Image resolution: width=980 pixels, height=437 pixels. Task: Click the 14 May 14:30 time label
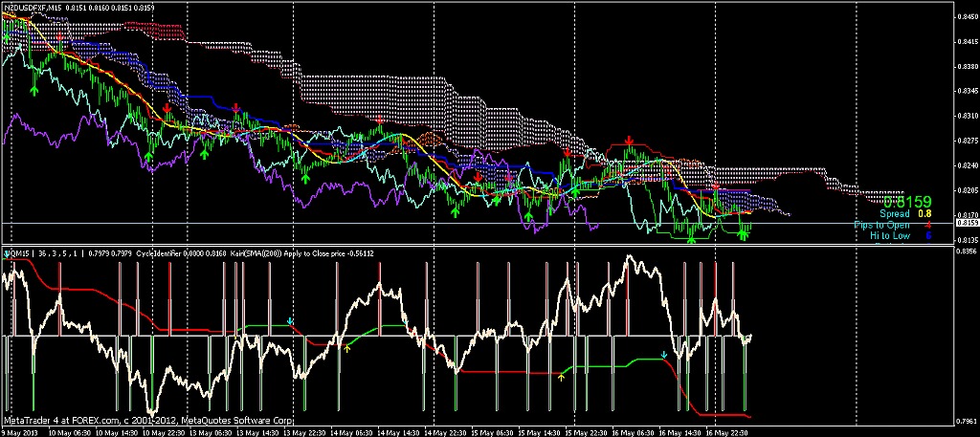coord(397,432)
